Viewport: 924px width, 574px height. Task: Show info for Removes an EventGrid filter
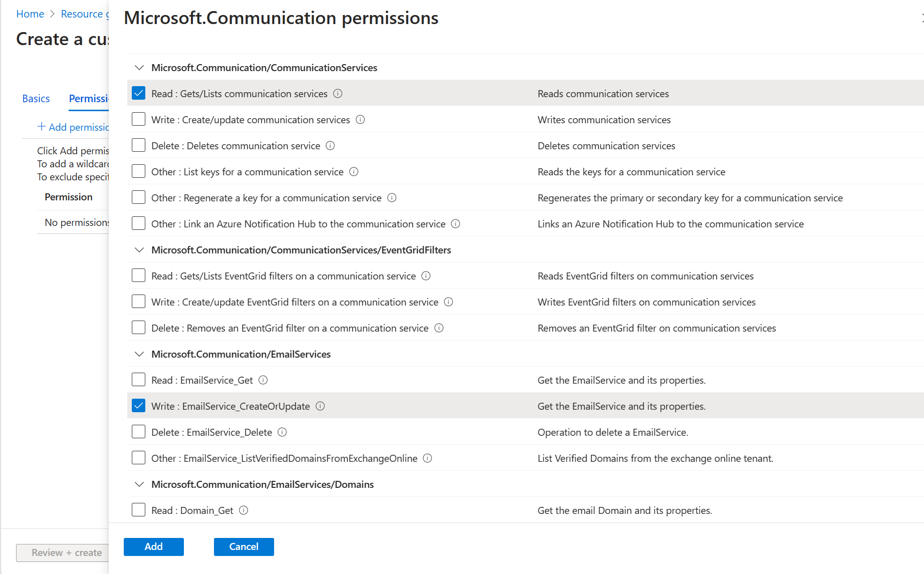(439, 328)
